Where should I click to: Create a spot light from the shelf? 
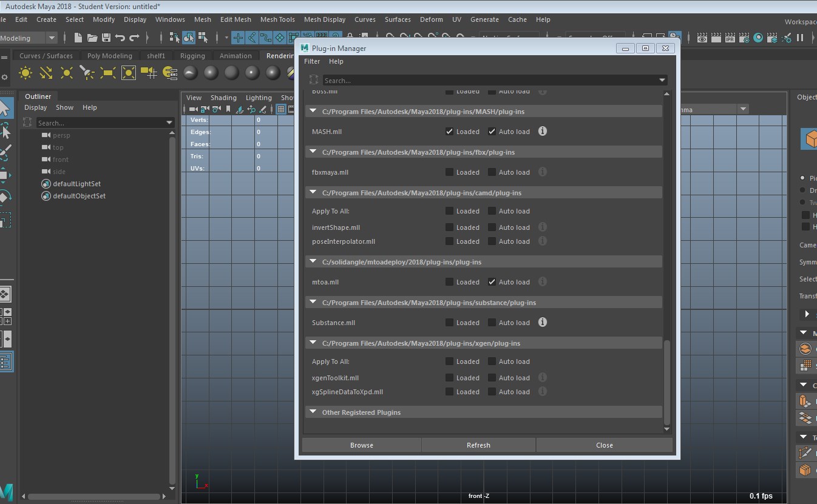(87, 73)
